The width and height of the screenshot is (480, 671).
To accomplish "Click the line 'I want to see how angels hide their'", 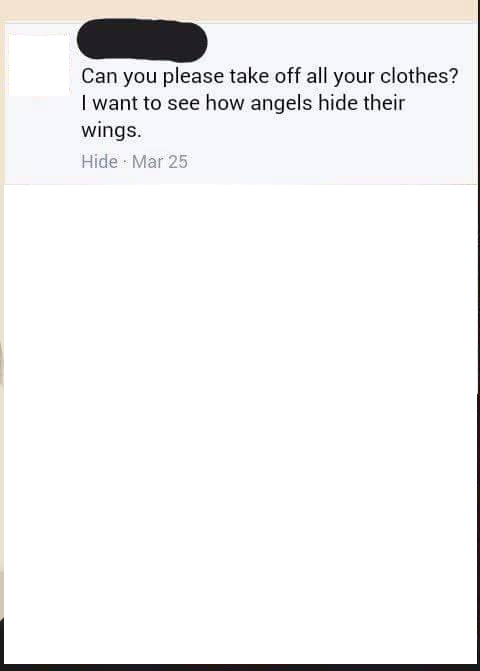I will click(243, 103).
